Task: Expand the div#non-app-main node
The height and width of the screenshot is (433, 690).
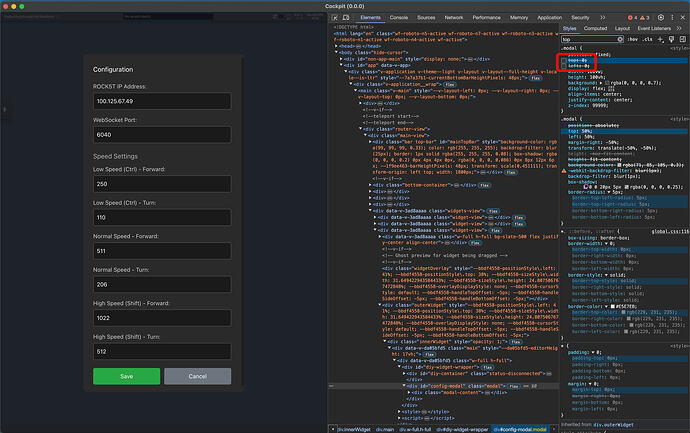Action: [x=341, y=59]
